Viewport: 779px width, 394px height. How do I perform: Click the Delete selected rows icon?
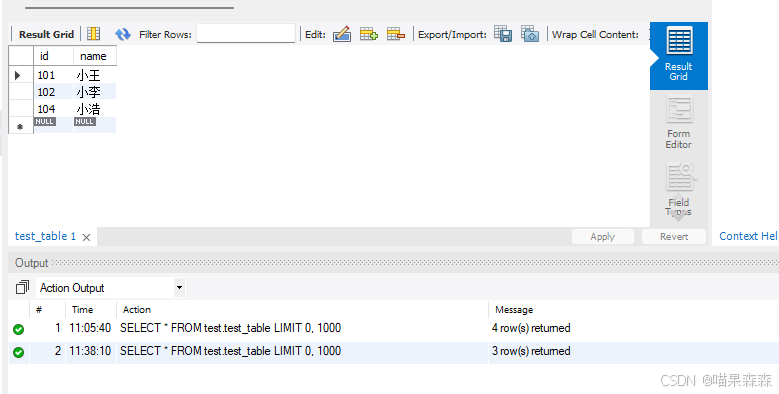click(x=396, y=34)
